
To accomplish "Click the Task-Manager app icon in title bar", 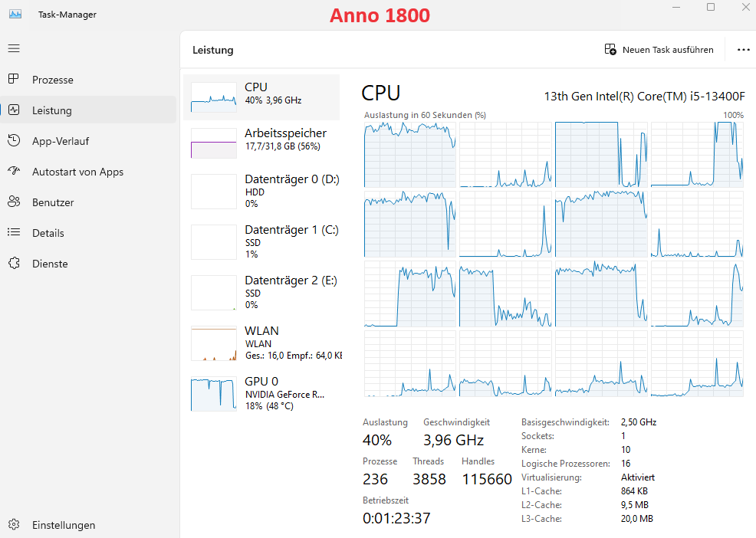I will tap(15, 14).
